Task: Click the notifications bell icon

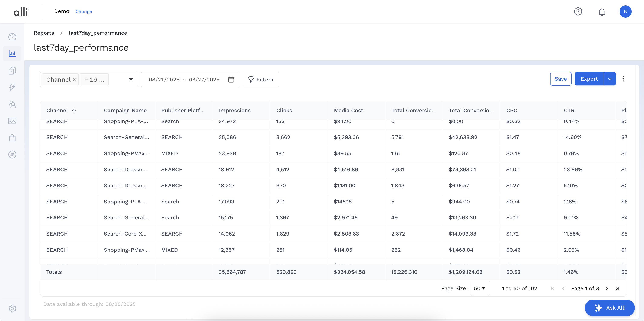Action: click(601, 12)
